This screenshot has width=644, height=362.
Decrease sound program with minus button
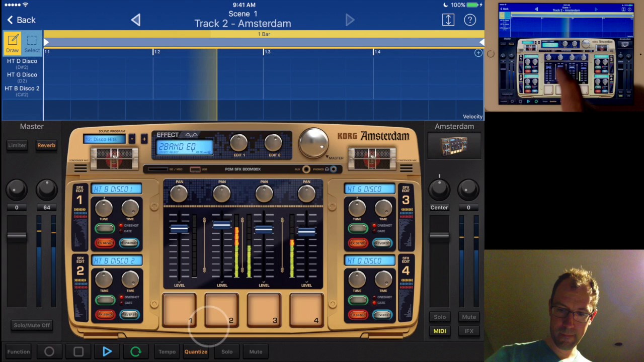click(132, 139)
